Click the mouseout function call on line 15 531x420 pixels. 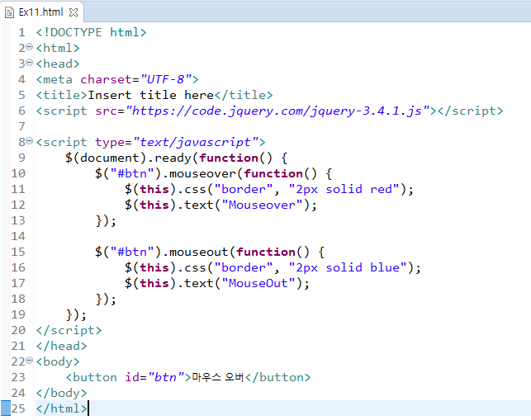click(198, 252)
